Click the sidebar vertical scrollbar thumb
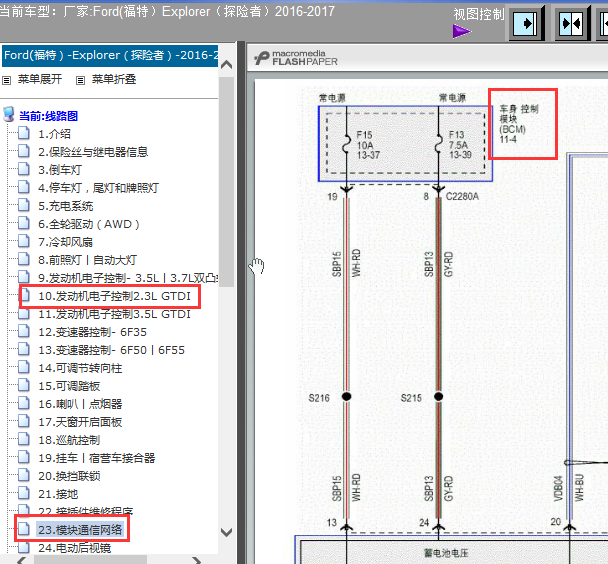This screenshot has height=564, width=608. [x=226, y=181]
